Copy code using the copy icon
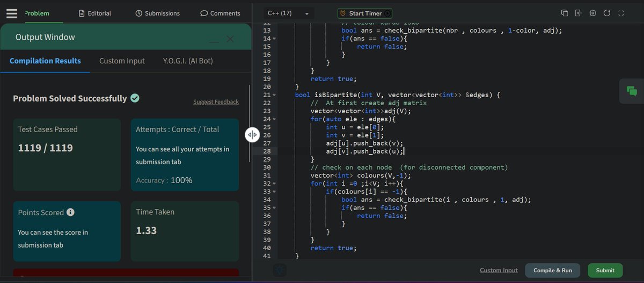The image size is (644, 283). click(565, 13)
